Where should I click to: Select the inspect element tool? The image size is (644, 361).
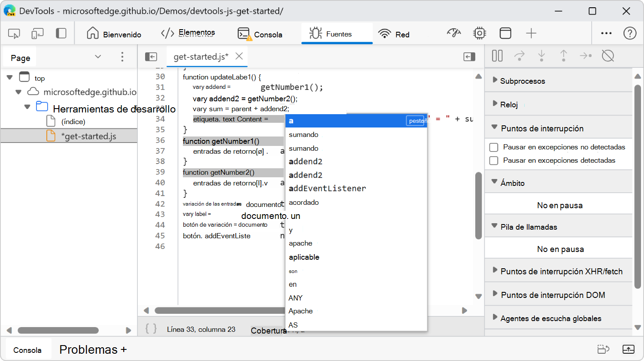click(x=13, y=33)
